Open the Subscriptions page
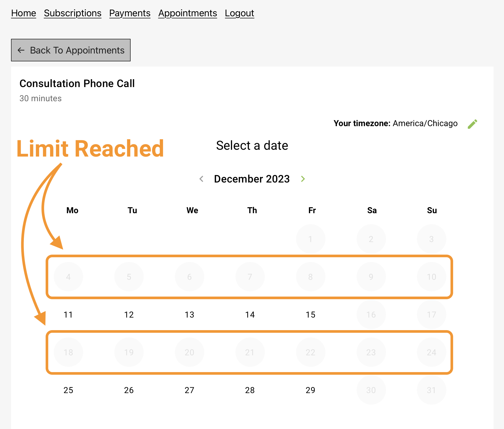This screenshot has width=504, height=429. pos(72,13)
